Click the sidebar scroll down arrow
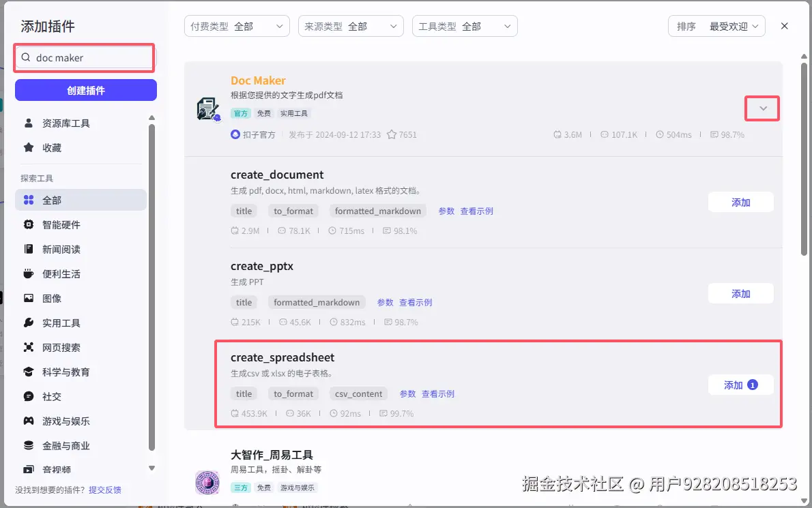Image resolution: width=812 pixels, height=508 pixels. 151,468
